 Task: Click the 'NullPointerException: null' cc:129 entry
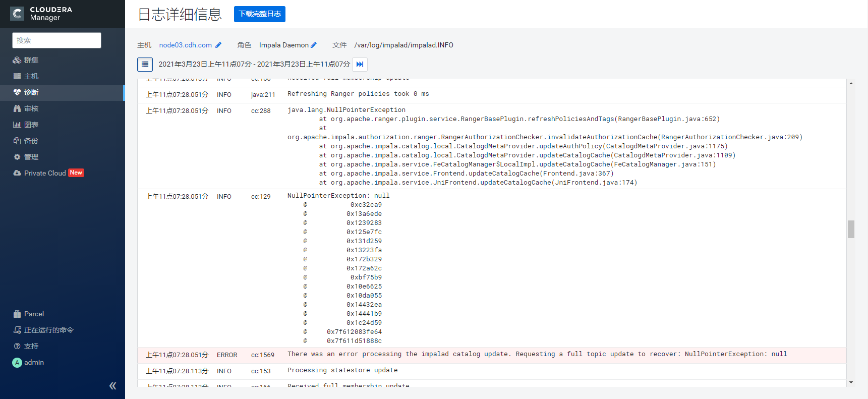click(338, 196)
